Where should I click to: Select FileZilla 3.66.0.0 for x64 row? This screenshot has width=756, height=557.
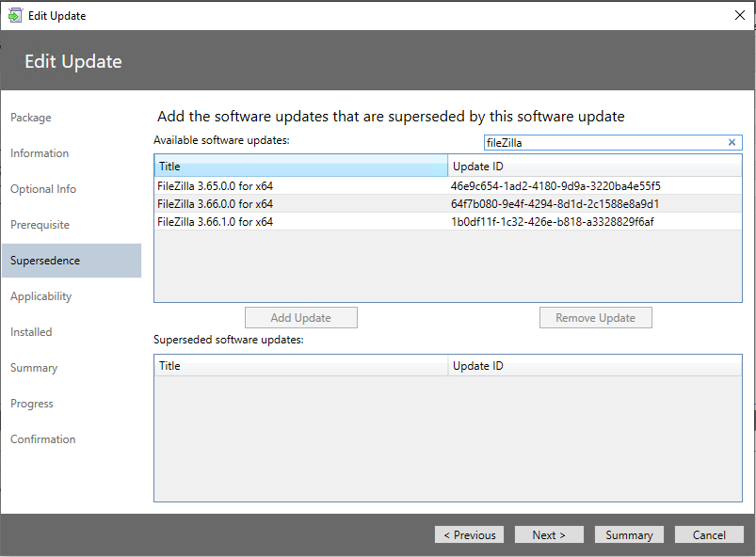(x=448, y=204)
